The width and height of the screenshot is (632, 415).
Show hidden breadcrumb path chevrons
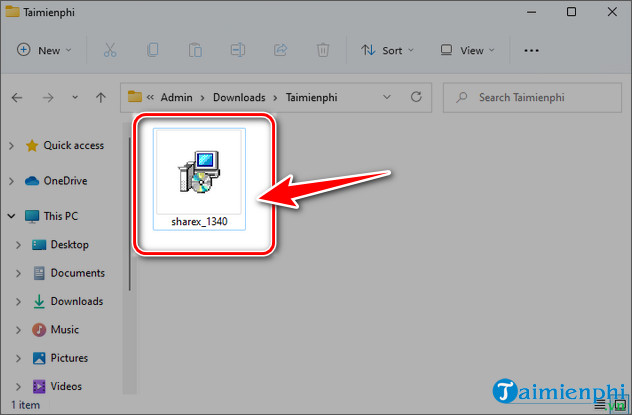tap(150, 98)
